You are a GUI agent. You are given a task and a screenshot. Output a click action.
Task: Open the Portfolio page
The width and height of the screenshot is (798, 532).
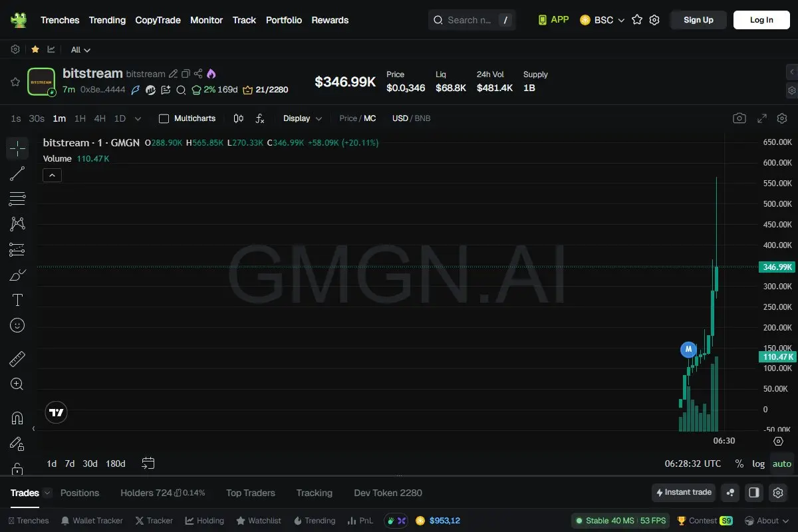point(284,20)
